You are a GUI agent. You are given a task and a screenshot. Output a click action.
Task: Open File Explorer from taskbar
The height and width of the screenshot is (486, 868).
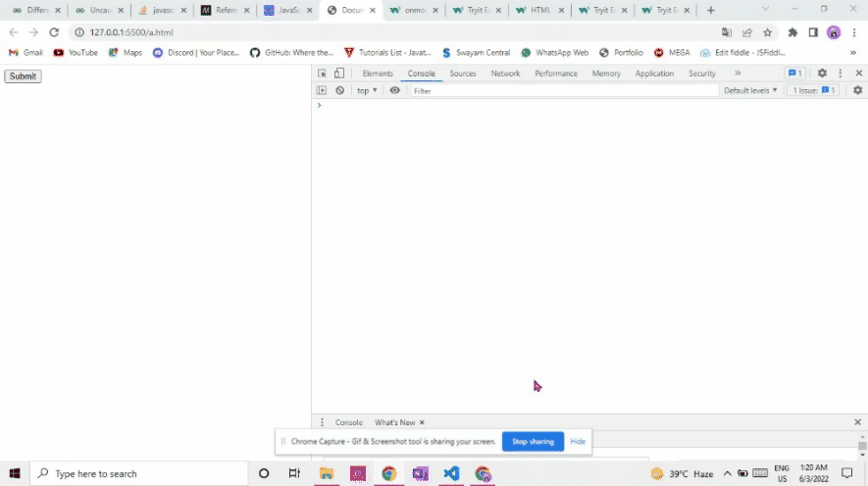coord(327,473)
